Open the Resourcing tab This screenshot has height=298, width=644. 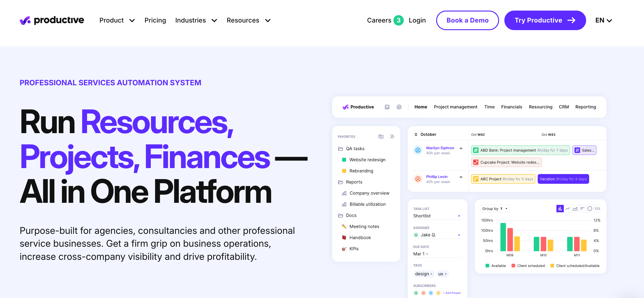[x=540, y=107]
